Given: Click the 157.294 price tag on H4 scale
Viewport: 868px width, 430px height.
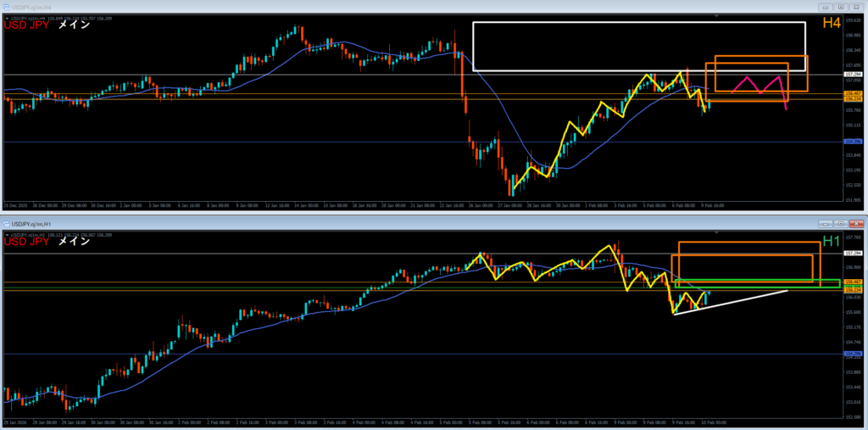Looking at the screenshot, I should point(852,75).
